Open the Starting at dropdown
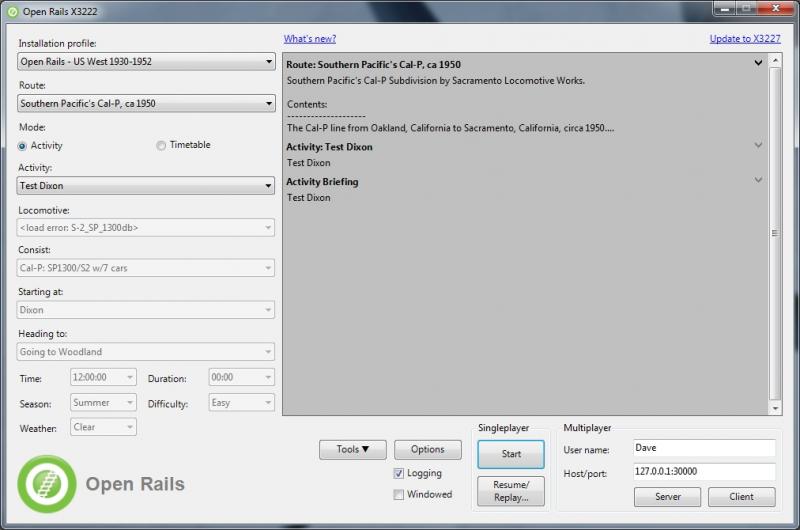This screenshot has height=530, width=800. [x=146, y=310]
